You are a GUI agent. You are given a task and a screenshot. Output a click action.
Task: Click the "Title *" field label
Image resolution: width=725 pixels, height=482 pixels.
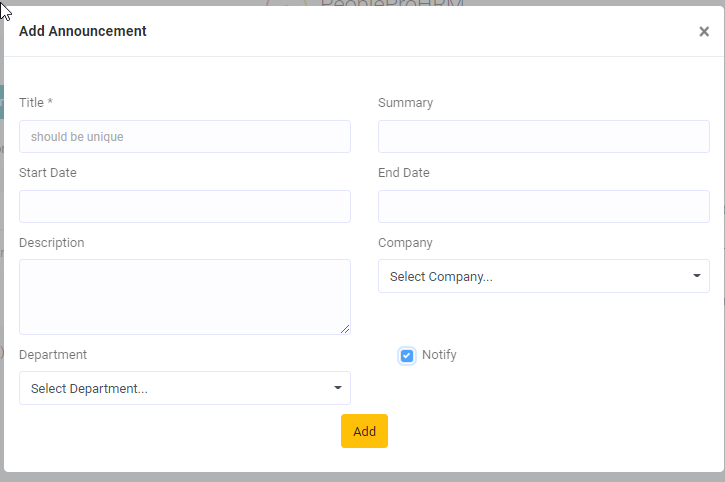click(36, 103)
